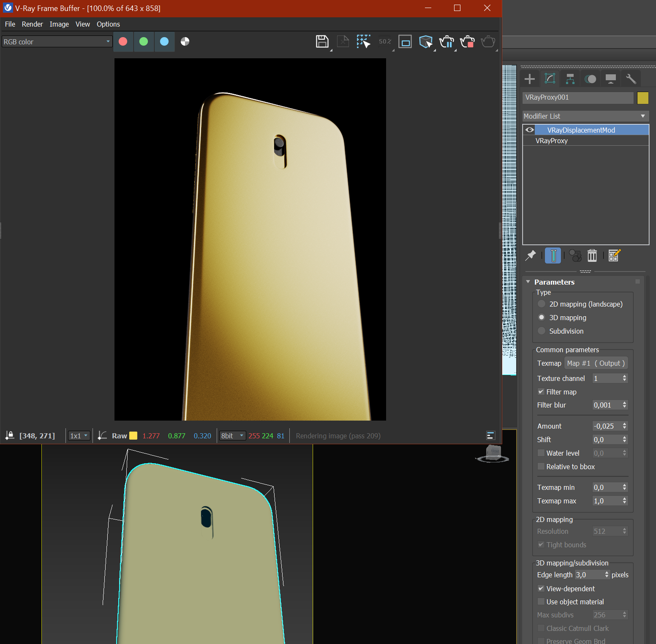This screenshot has height=644, width=656.
Task: Click the object color swatch
Action: [x=643, y=98]
